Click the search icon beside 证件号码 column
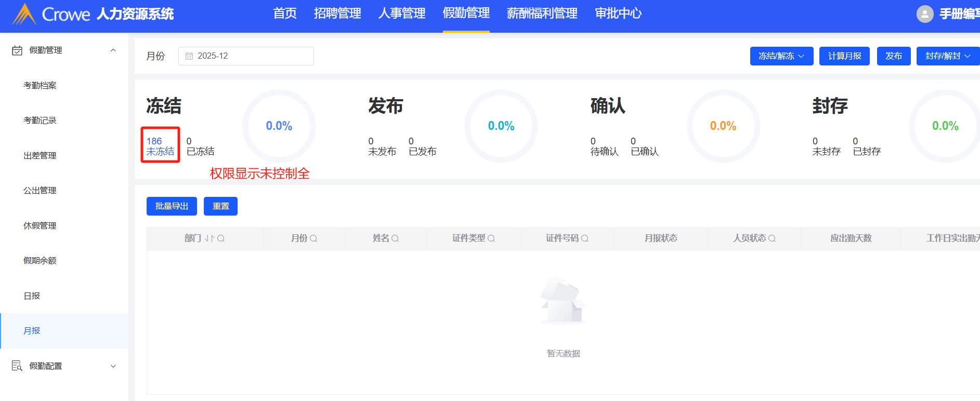 (585, 238)
